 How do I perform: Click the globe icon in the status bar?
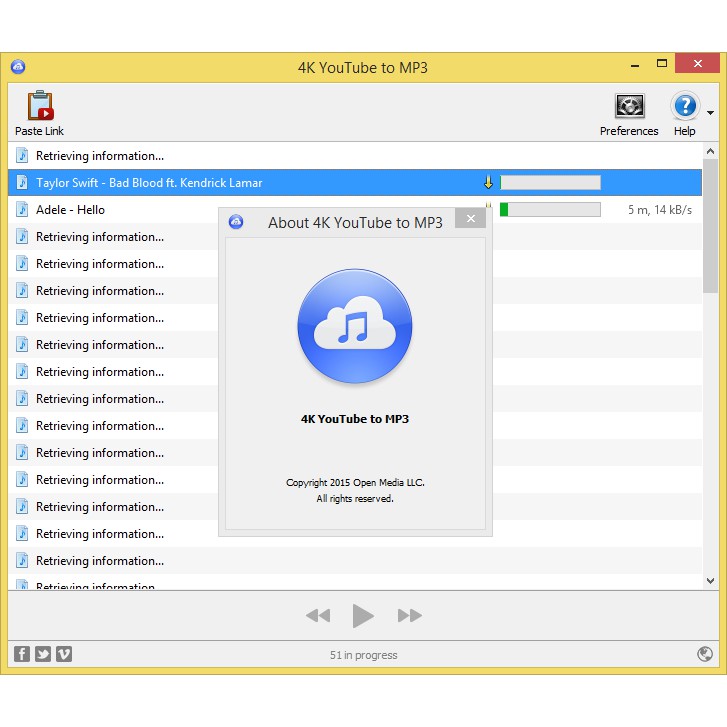point(705,654)
